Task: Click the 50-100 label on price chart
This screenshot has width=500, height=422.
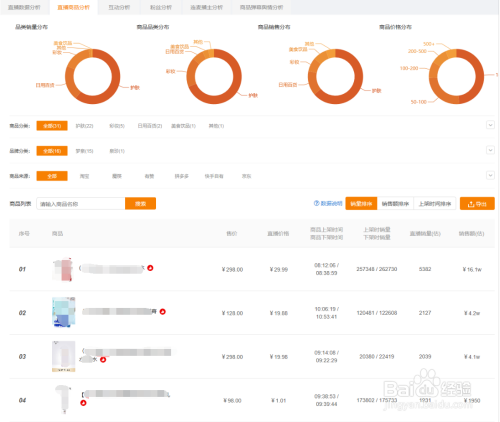Action: pos(419,102)
